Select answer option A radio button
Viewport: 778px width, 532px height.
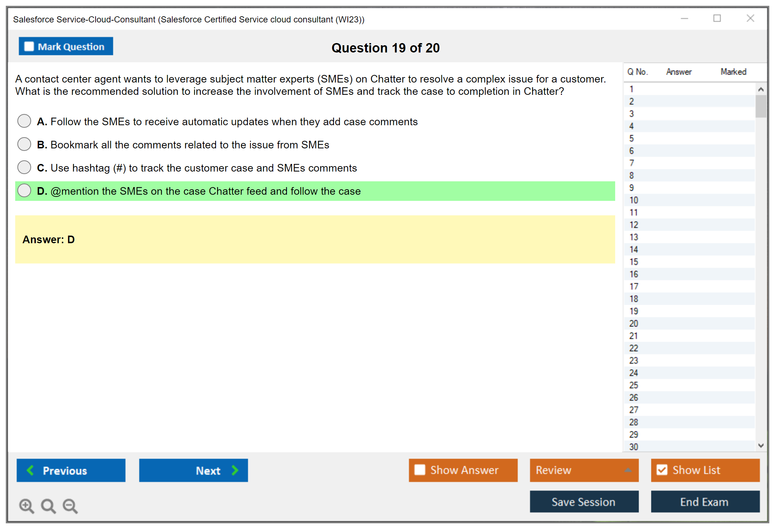pyautogui.click(x=24, y=121)
